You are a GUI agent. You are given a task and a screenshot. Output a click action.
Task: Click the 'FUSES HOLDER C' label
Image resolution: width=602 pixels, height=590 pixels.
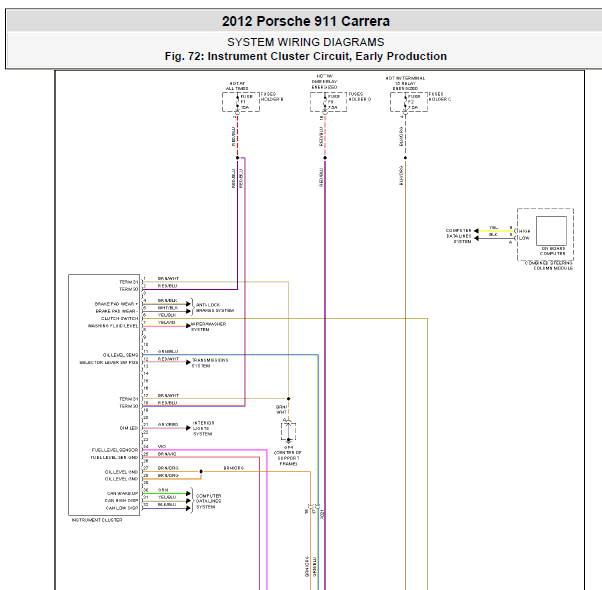pos(440,96)
